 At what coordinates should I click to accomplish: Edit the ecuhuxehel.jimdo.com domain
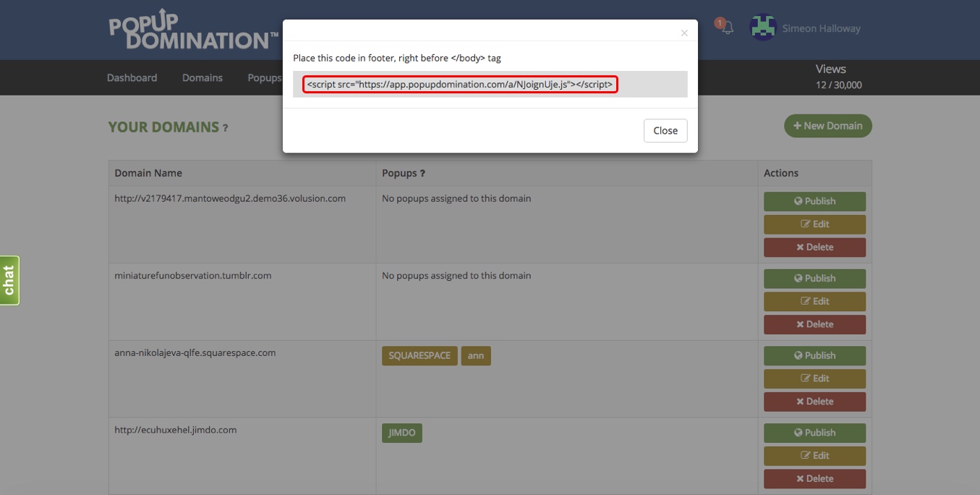814,456
